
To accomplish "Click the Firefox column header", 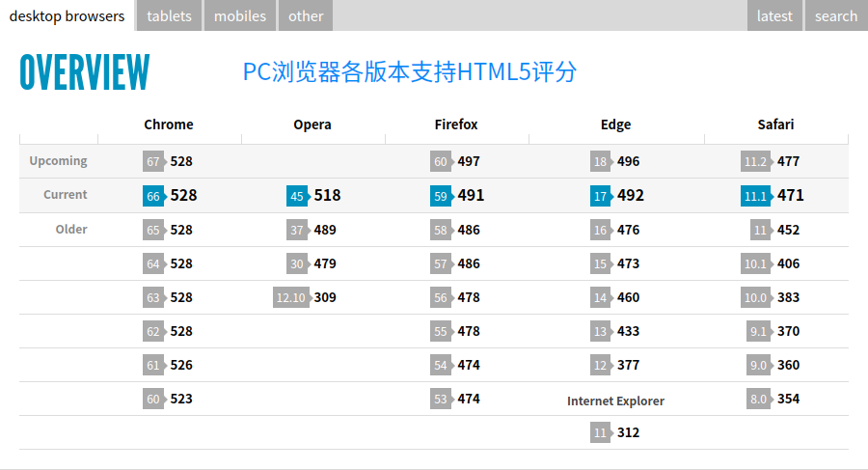I will click(x=456, y=124).
